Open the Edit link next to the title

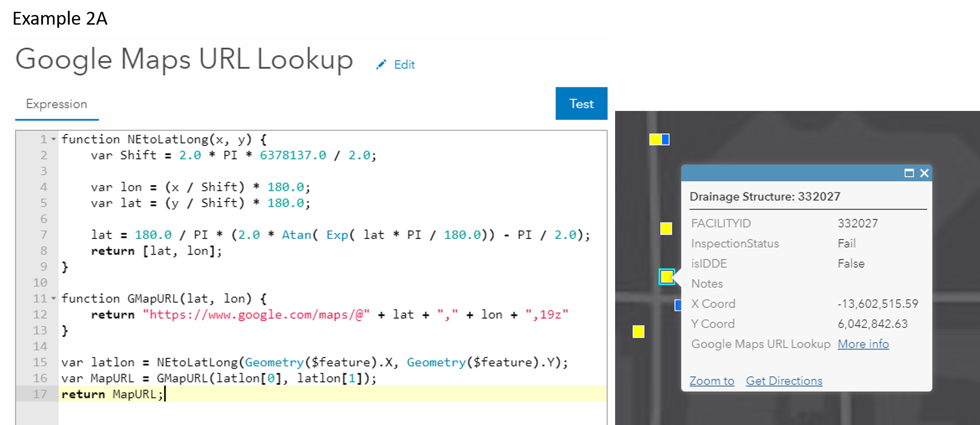coord(405,65)
